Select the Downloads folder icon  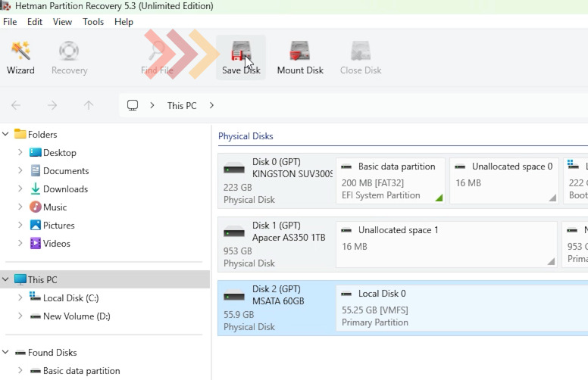(36, 189)
